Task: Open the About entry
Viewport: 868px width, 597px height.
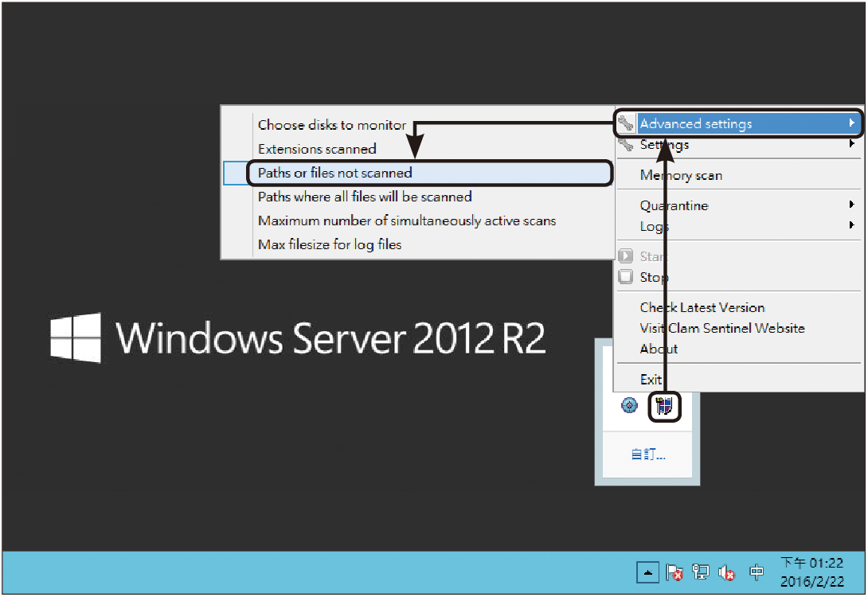Action: [739, 349]
